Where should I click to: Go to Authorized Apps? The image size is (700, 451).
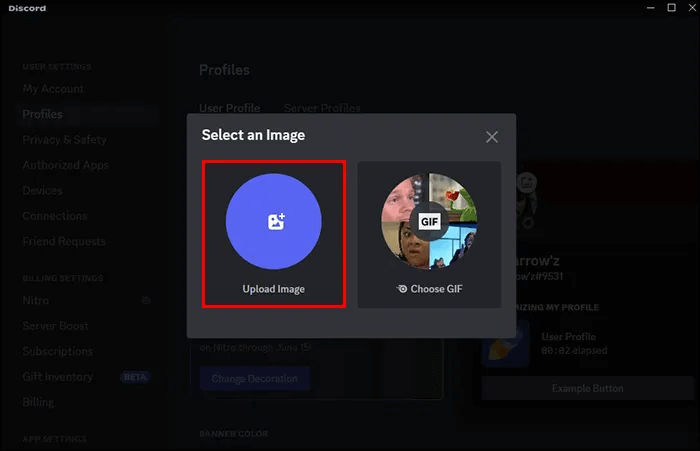coord(66,165)
